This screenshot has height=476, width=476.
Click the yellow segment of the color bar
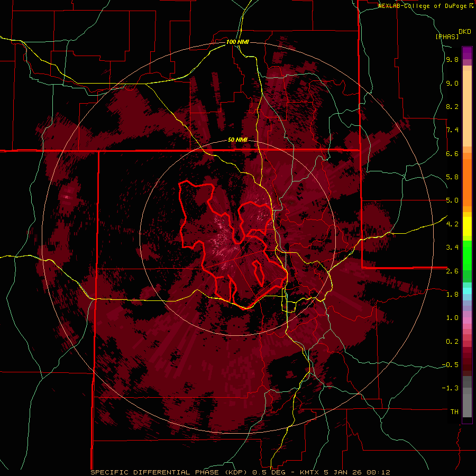point(467,226)
